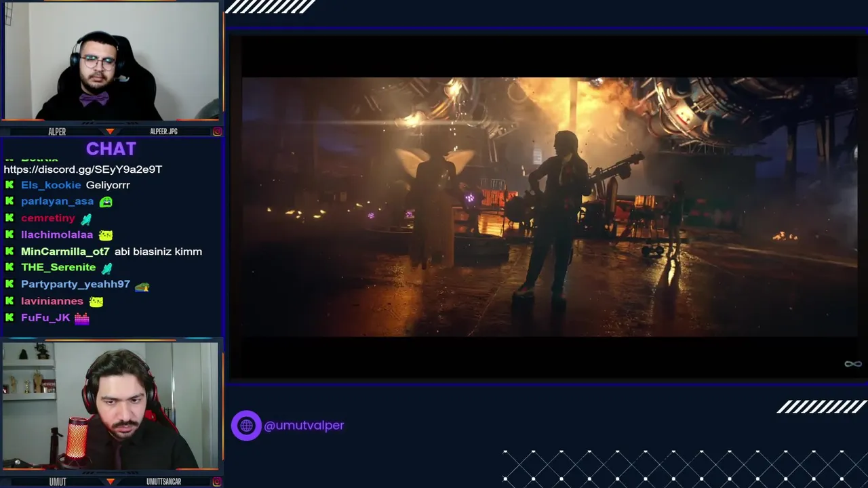This screenshot has width=868, height=488.
Task: Click the yellow cat emote after laviniannes
Action: click(96, 302)
